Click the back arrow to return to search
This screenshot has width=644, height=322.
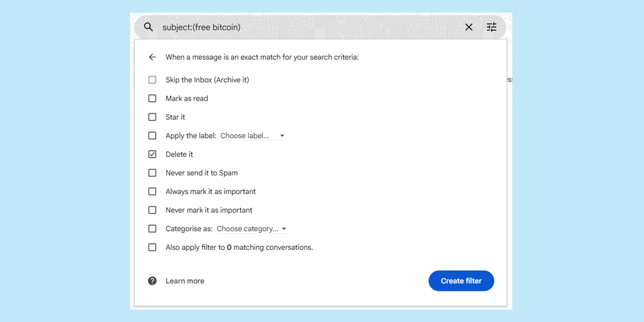pos(152,57)
